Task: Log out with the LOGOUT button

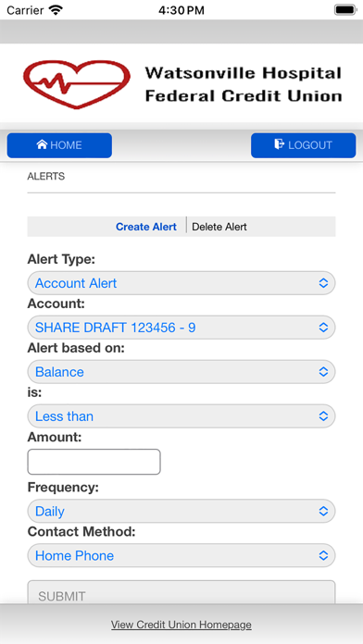Action: point(304,145)
